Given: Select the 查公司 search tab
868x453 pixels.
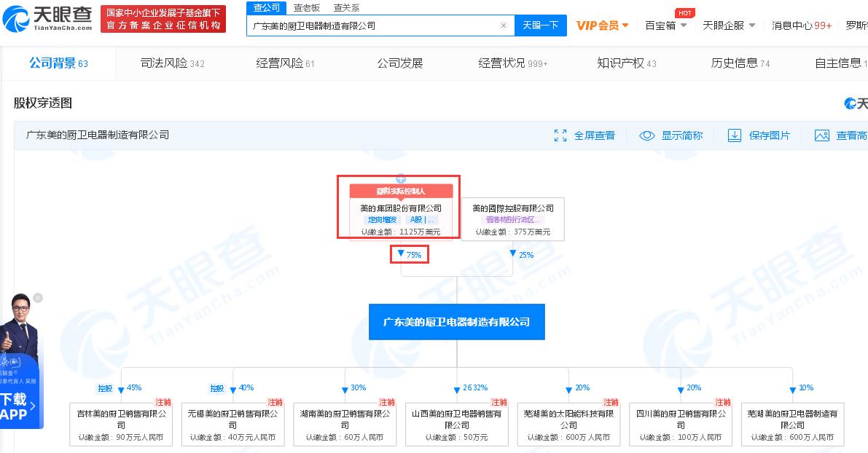Looking at the screenshot, I should 266,8.
